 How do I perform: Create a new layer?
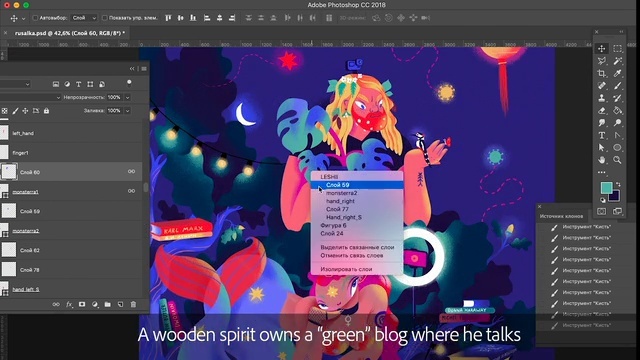pos(120,304)
